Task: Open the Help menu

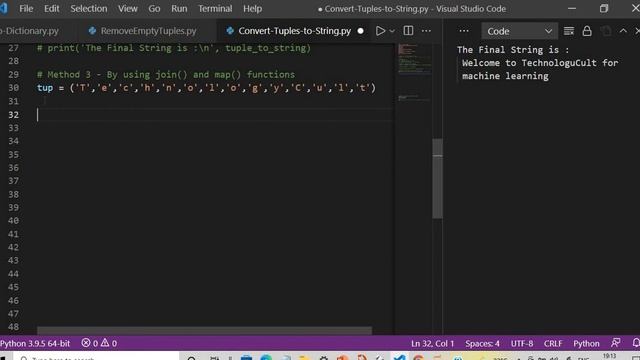Action: tap(252, 9)
